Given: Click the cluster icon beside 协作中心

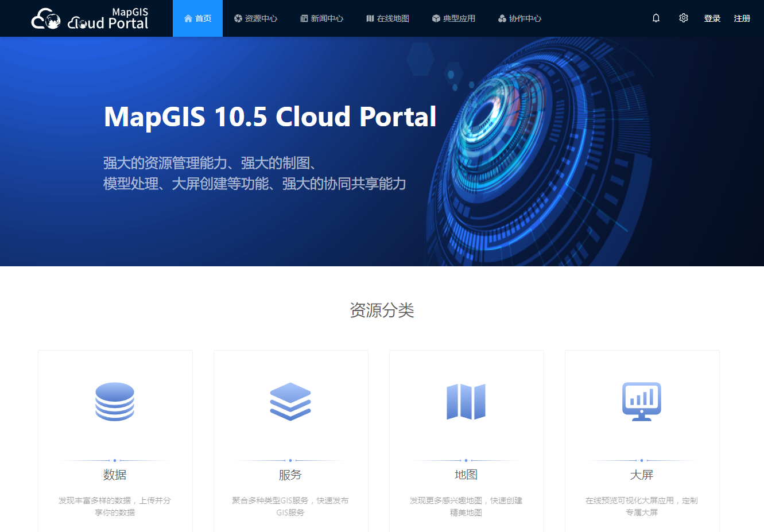Looking at the screenshot, I should [x=502, y=18].
